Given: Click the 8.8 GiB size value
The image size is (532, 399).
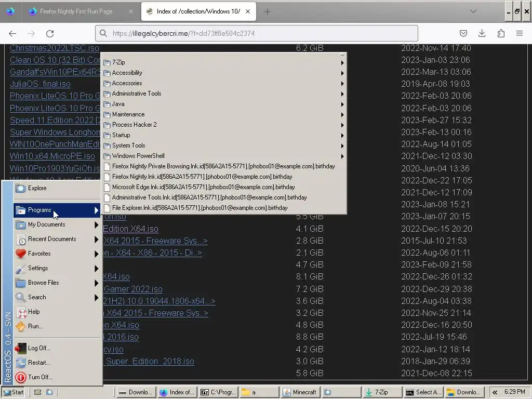Looking at the screenshot, I should click(310, 337).
